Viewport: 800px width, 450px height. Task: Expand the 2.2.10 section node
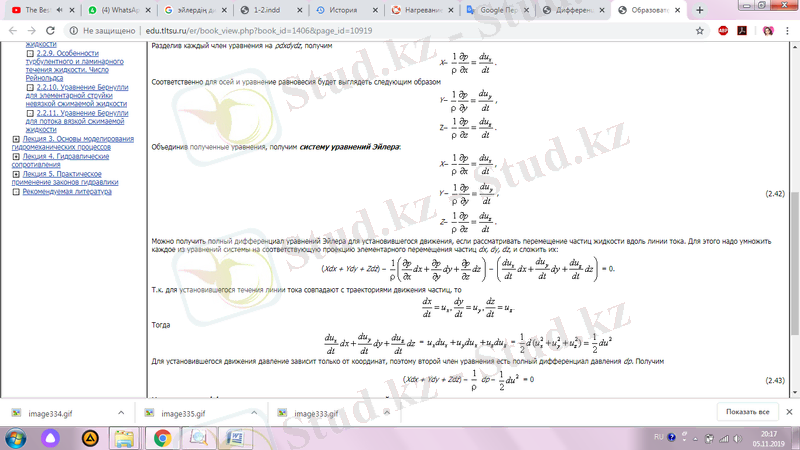click(x=30, y=87)
